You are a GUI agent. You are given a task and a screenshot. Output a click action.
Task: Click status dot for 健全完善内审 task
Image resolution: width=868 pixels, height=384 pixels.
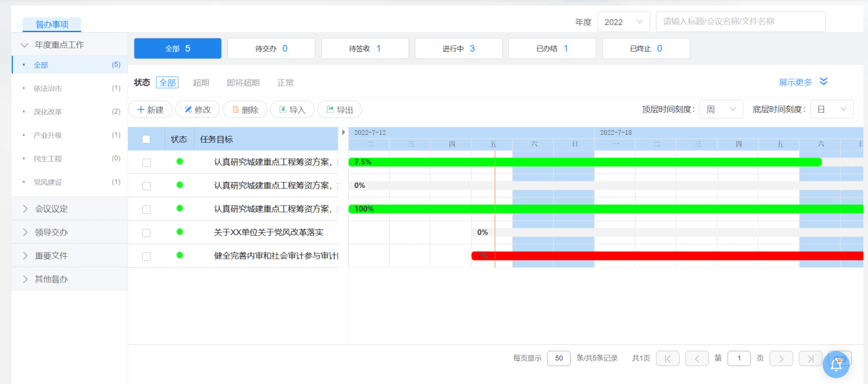pos(180,255)
